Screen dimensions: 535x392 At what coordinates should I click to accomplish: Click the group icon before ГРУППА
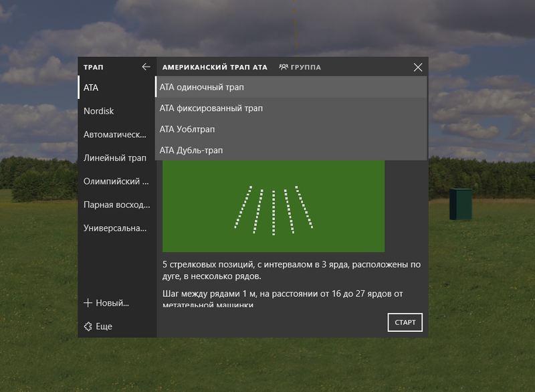point(283,67)
